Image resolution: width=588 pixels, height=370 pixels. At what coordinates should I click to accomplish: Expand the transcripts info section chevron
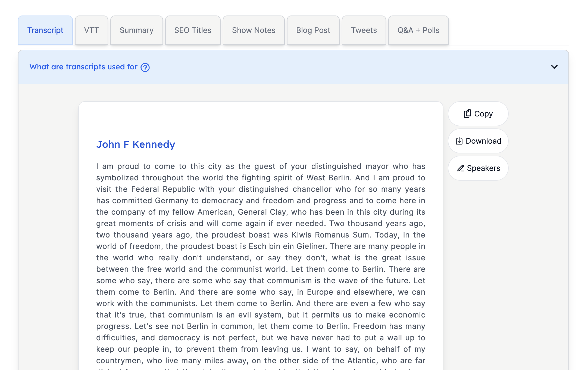pos(554,67)
